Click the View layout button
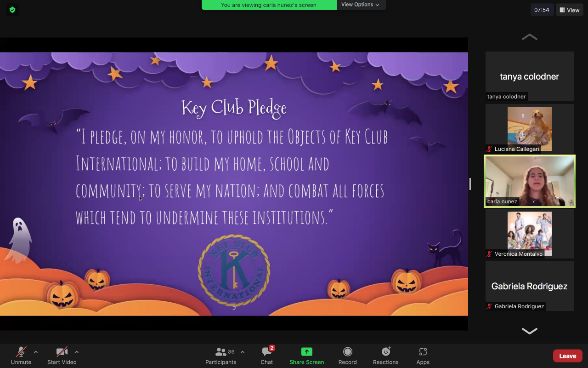This screenshot has width=588, height=368. (x=570, y=10)
